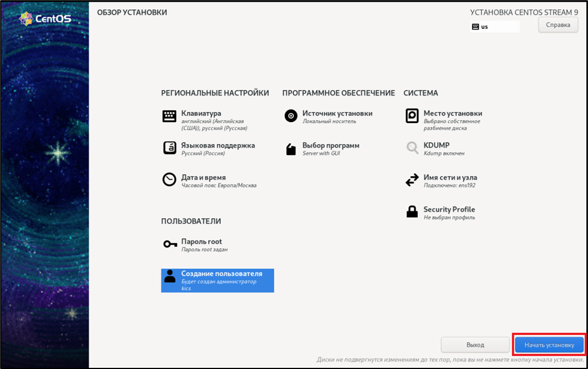Click Не выбран профиль status text
588x369 pixels.
point(449,217)
